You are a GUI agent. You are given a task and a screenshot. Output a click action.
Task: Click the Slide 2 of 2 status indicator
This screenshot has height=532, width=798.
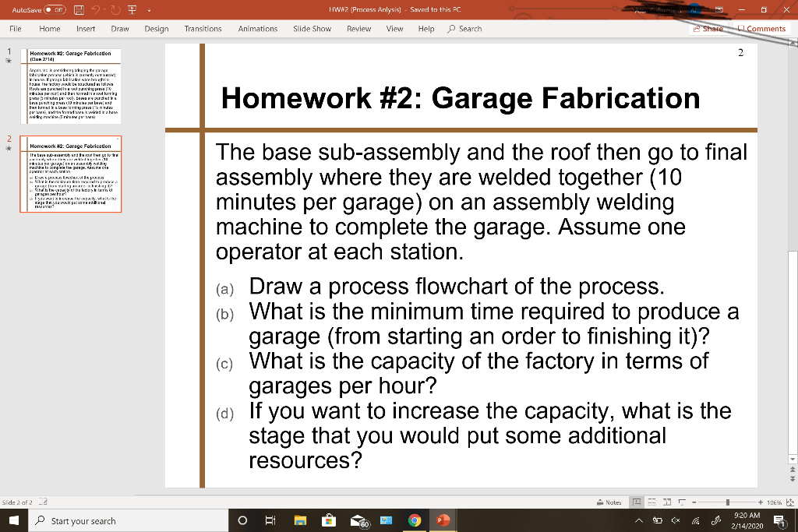(17, 502)
